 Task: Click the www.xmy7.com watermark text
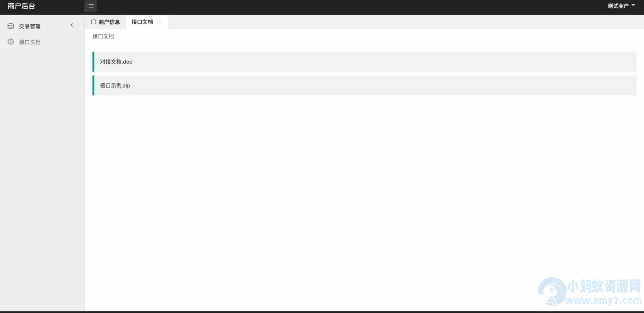[x=603, y=300]
